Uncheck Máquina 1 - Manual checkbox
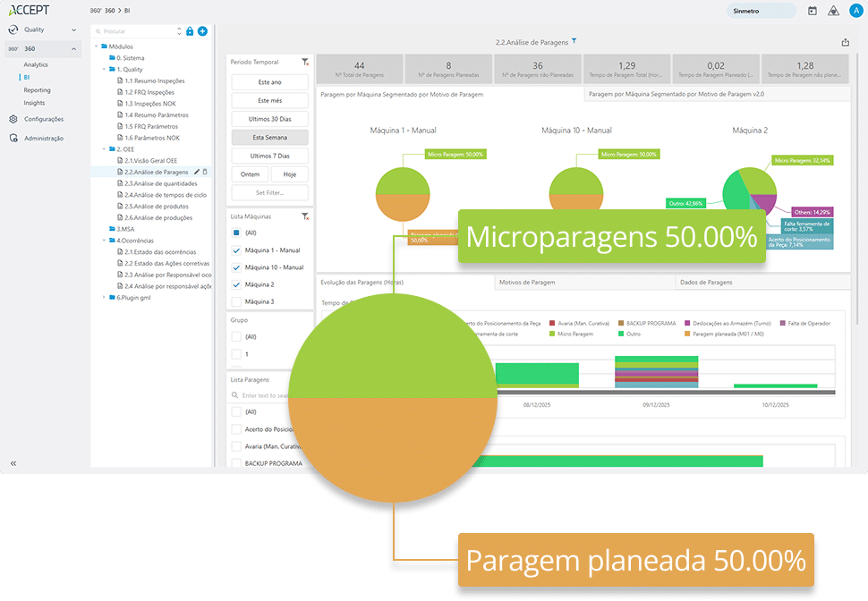Screen dimensions: 868x601 click(236, 250)
